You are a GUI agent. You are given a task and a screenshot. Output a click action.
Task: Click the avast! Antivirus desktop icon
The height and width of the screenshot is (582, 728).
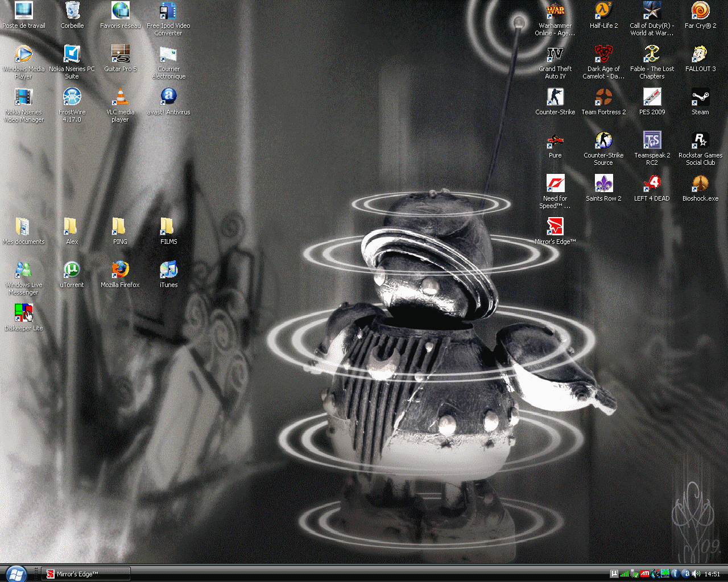pyautogui.click(x=168, y=98)
